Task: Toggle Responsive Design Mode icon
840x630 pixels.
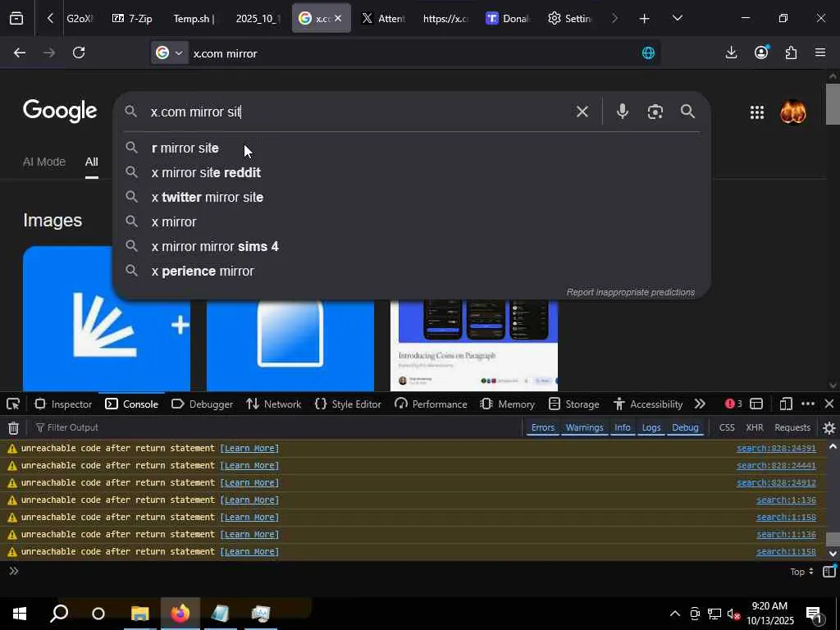Action: (786, 404)
